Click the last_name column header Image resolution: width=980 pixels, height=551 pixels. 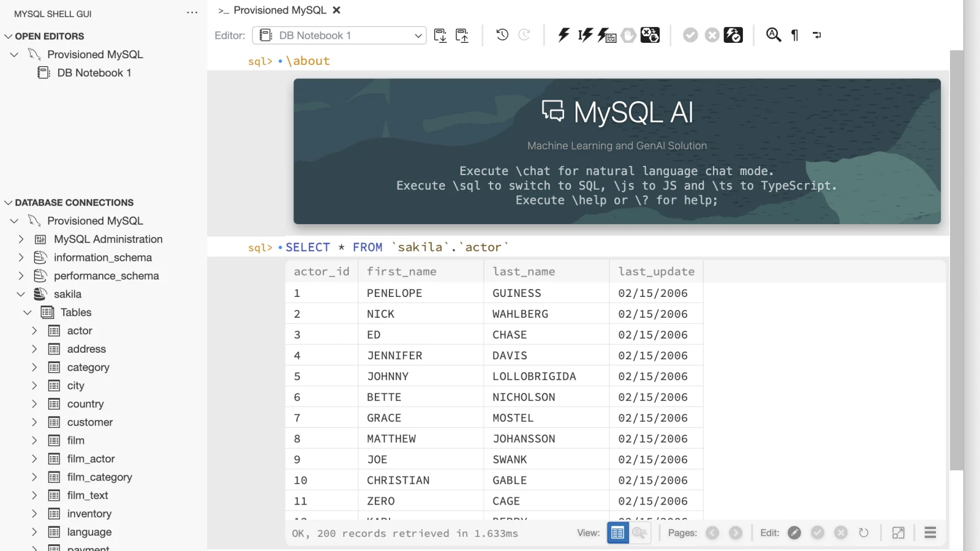click(x=546, y=271)
